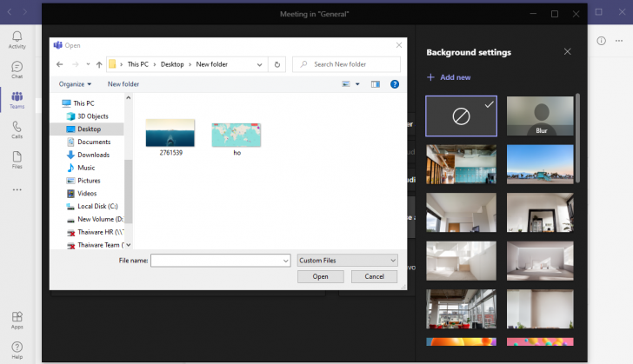Click Open button in file dialog
The height and width of the screenshot is (364, 633).
[321, 276]
